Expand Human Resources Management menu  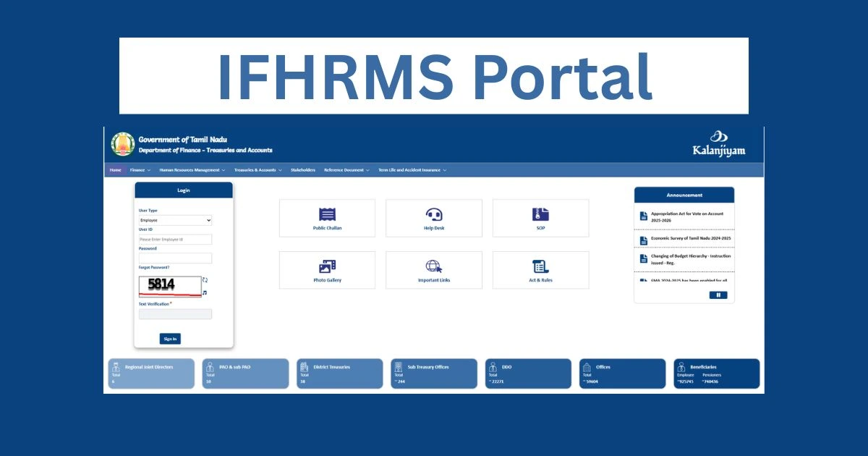tap(192, 170)
